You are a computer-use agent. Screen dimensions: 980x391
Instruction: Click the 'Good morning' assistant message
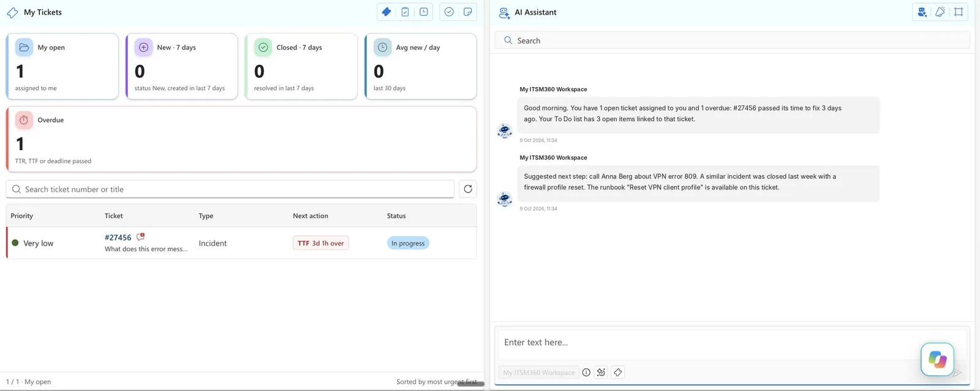(698, 114)
